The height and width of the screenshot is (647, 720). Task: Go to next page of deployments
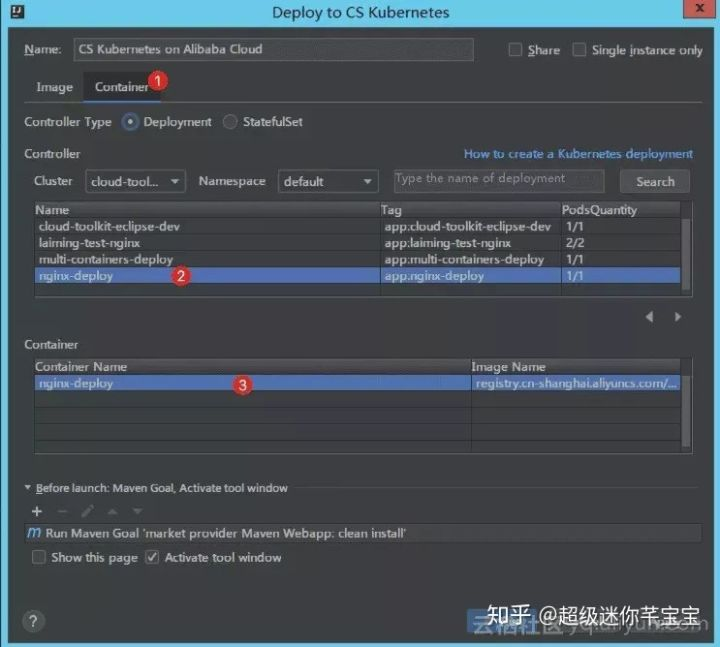[x=677, y=317]
